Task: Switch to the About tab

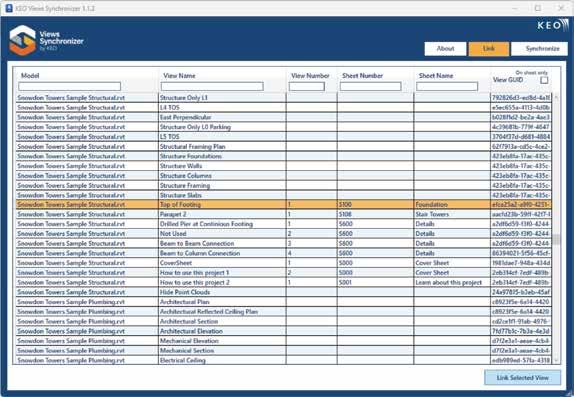Action: pyautogui.click(x=446, y=49)
